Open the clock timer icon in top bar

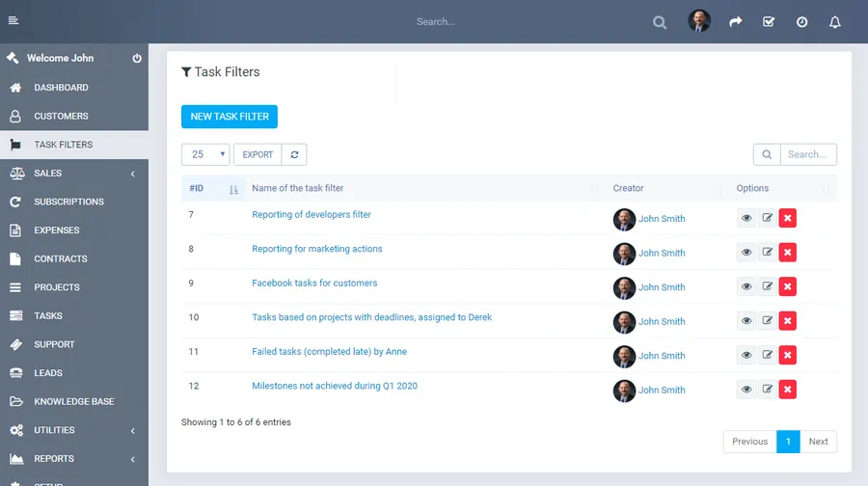(x=801, y=22)
